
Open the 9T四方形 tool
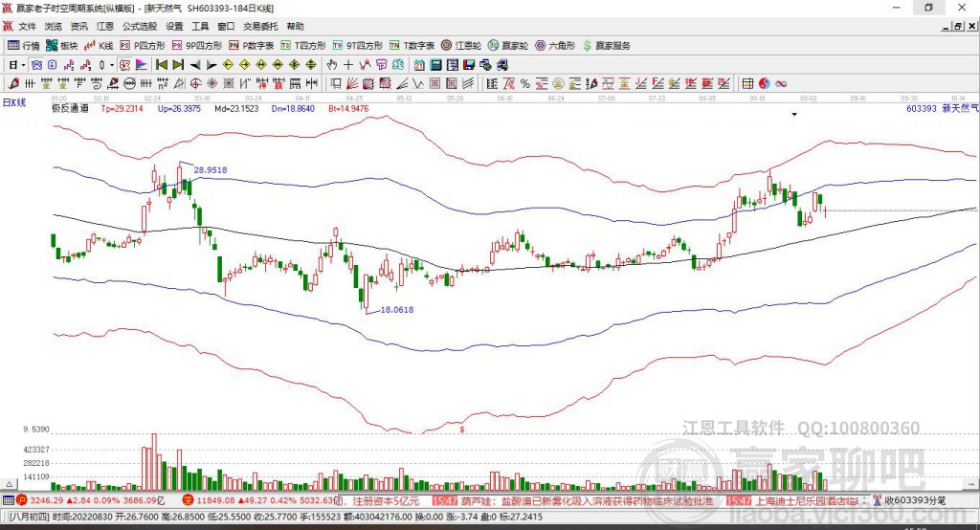[358, 46]
